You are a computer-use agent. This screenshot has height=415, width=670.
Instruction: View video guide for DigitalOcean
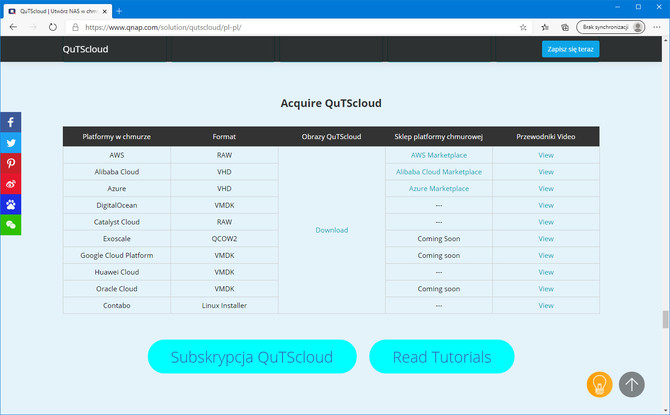[x=546, y=205]
